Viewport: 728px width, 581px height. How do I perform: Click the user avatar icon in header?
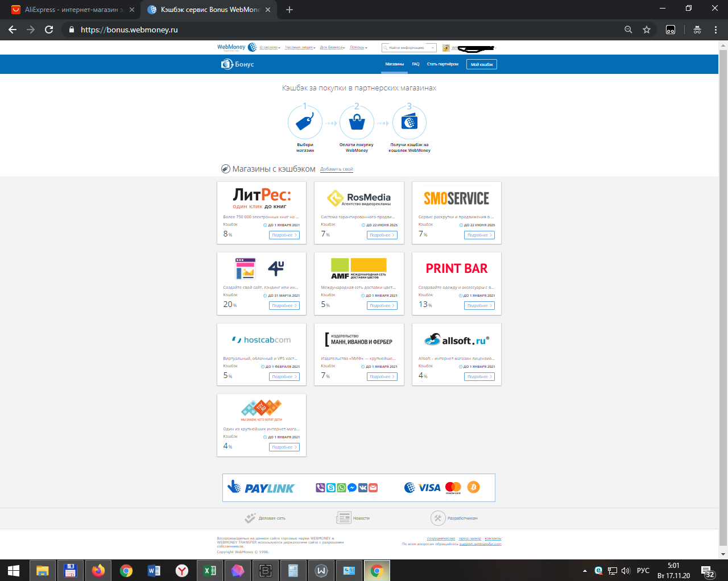pos(446,48)
